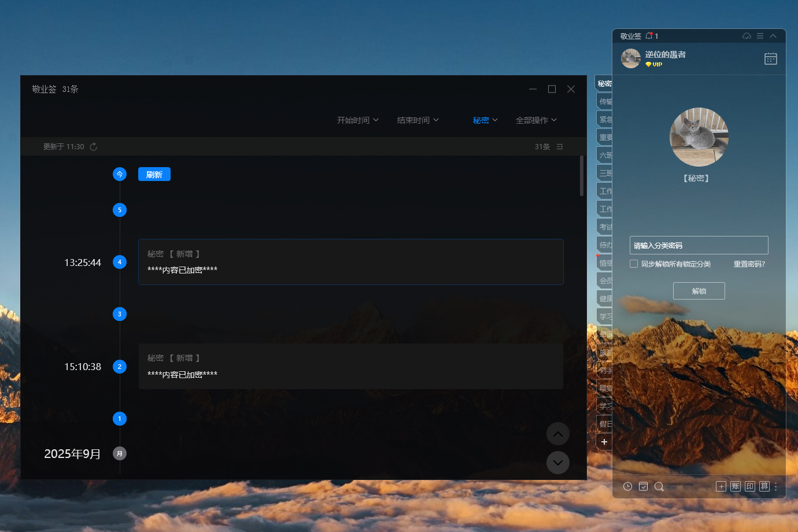
Task: Open the hamburger menu in side panel
Action: tap(760, 36)
